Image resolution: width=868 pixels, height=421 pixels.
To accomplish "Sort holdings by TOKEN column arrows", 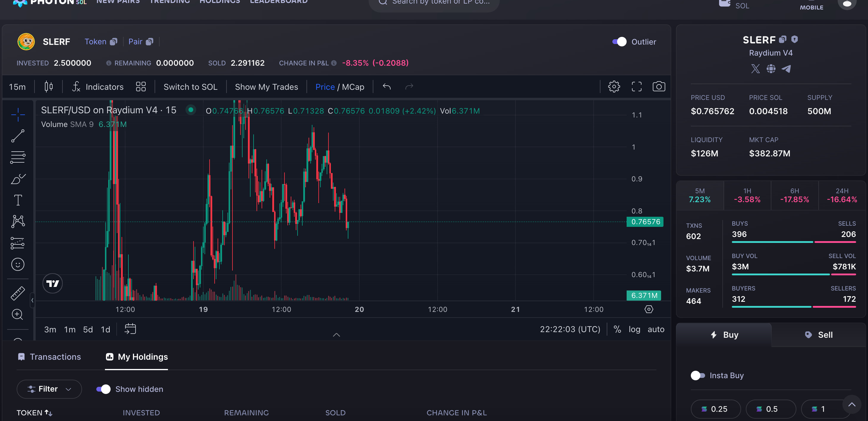I will coord(48,413).
